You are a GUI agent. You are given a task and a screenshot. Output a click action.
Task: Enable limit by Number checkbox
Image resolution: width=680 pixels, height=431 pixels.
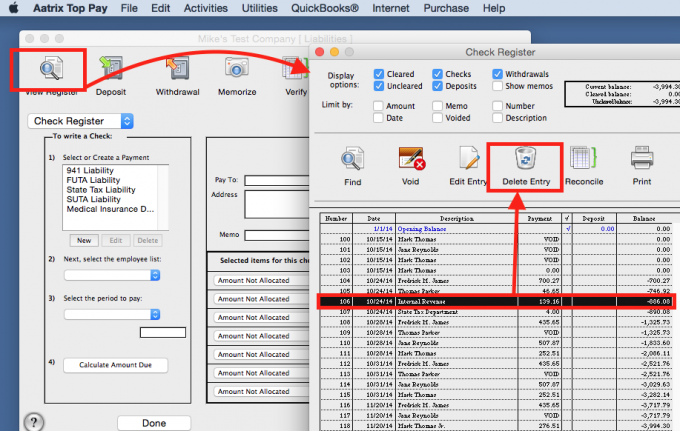point(497,106)
